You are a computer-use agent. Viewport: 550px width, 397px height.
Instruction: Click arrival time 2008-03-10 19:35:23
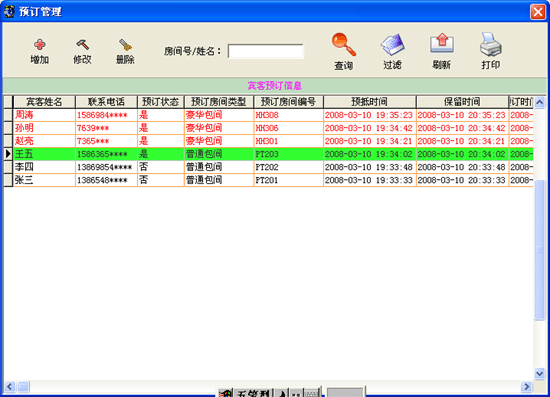click(x=370, y=115)
